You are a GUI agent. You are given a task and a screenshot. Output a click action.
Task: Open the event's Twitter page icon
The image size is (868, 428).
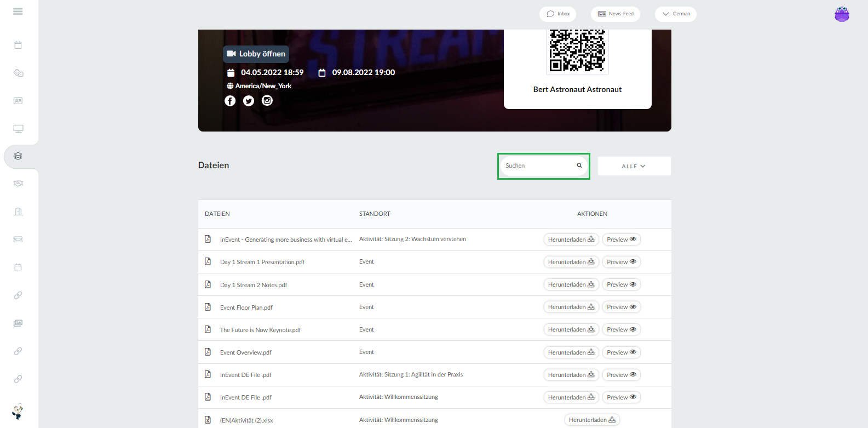click(249, 101)
